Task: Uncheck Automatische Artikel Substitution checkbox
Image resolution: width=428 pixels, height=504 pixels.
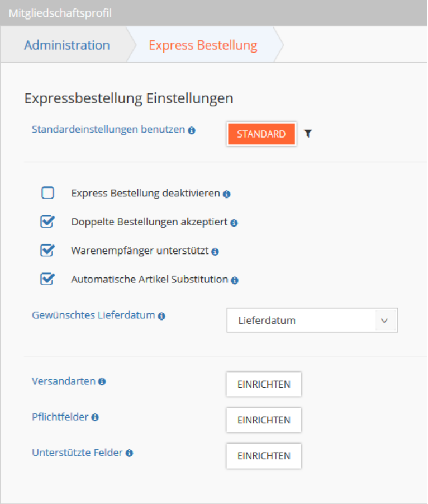Action: [x=47, y=279]
